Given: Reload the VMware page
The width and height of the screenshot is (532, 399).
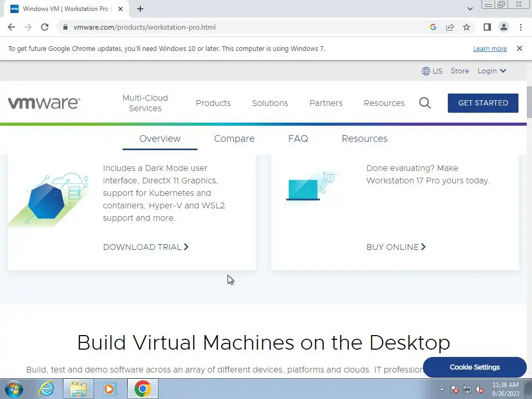Looking at the screenshot, I should 45,27.
